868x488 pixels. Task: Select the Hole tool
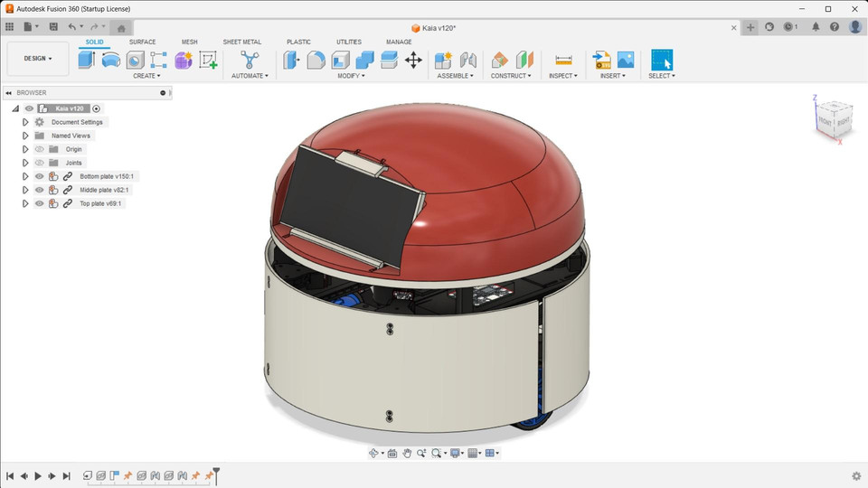point(135,60)
